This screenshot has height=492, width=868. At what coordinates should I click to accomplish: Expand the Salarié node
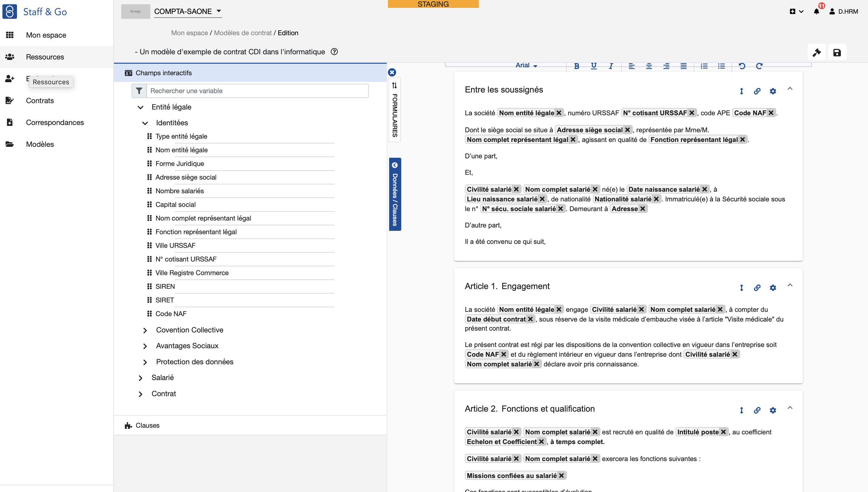coord(140,378)
